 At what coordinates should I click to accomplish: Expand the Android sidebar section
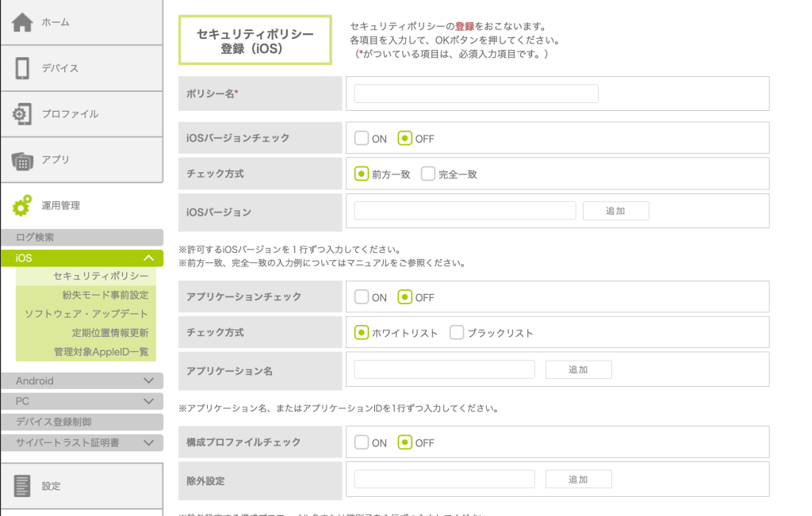click(148, 380)
